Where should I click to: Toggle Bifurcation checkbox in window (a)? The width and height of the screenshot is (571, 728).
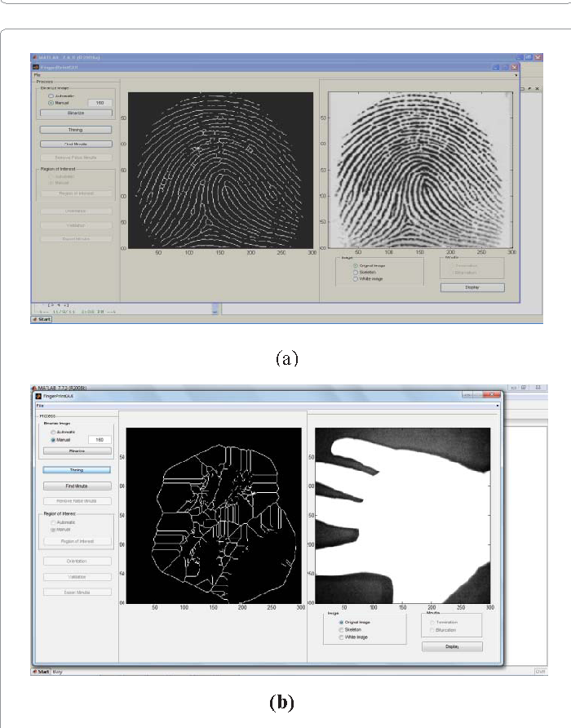[x=452, y=273]
